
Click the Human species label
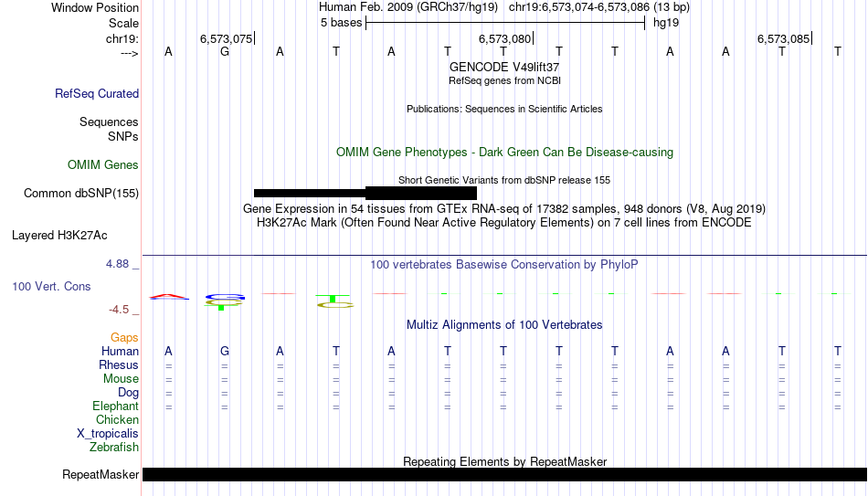click(x=120, y=352)
